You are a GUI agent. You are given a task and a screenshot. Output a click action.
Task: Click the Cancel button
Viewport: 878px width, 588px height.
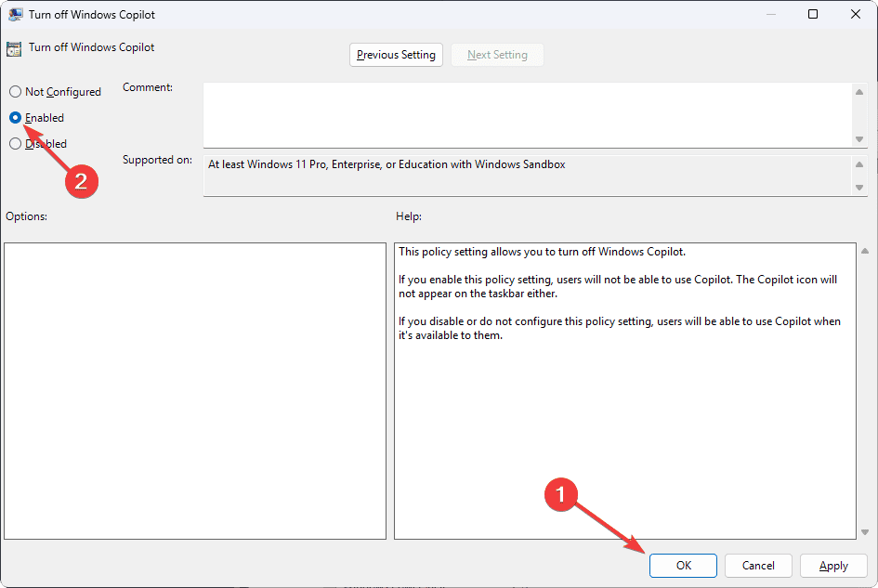(x=758, y=566)
